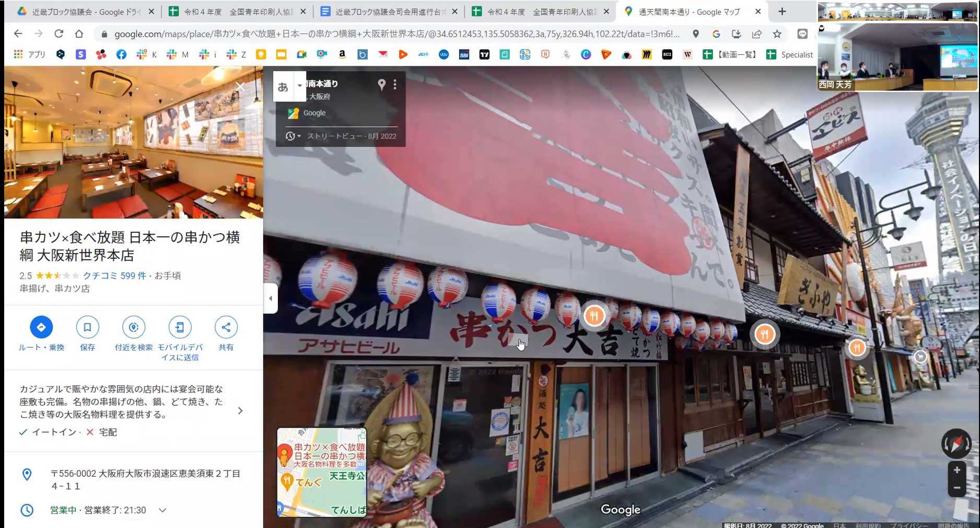The image size is (980, 528).
Task: Send place to mobile device
Action: click(180, 327)
